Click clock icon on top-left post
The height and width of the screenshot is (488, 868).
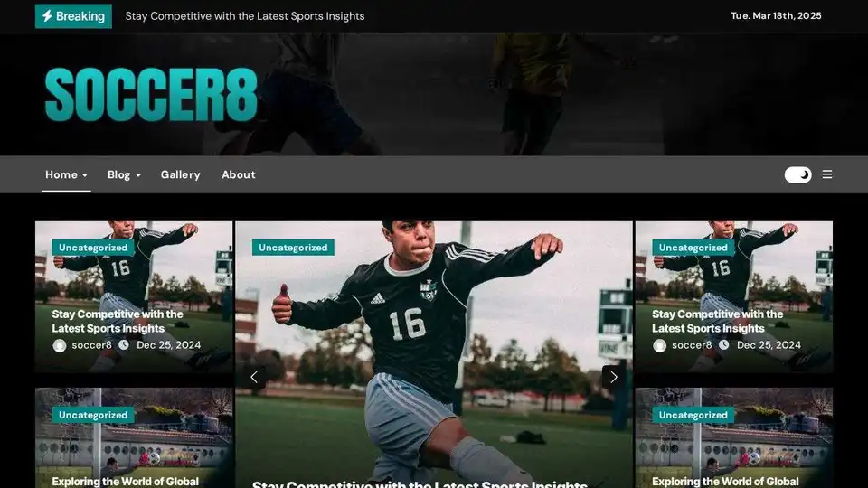124,345
